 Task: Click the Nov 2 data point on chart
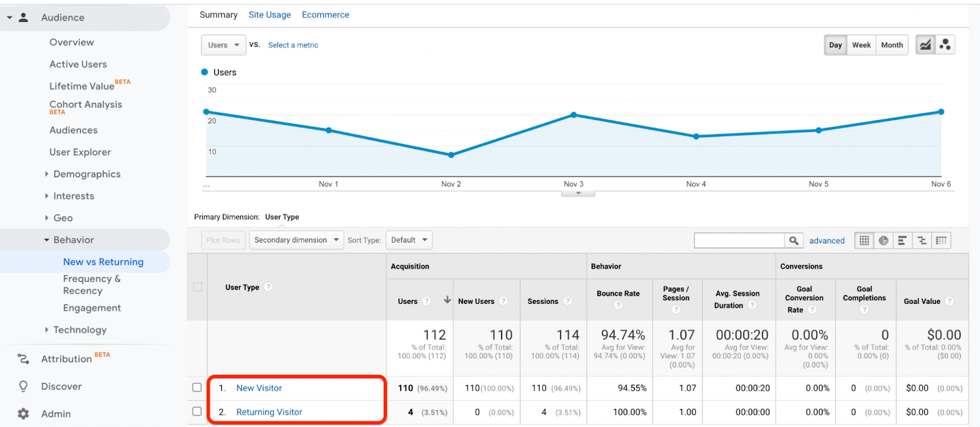click(451, 155)
